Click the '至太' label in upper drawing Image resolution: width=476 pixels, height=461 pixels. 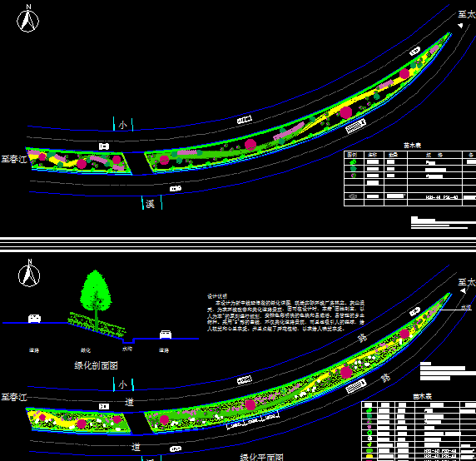467,14
